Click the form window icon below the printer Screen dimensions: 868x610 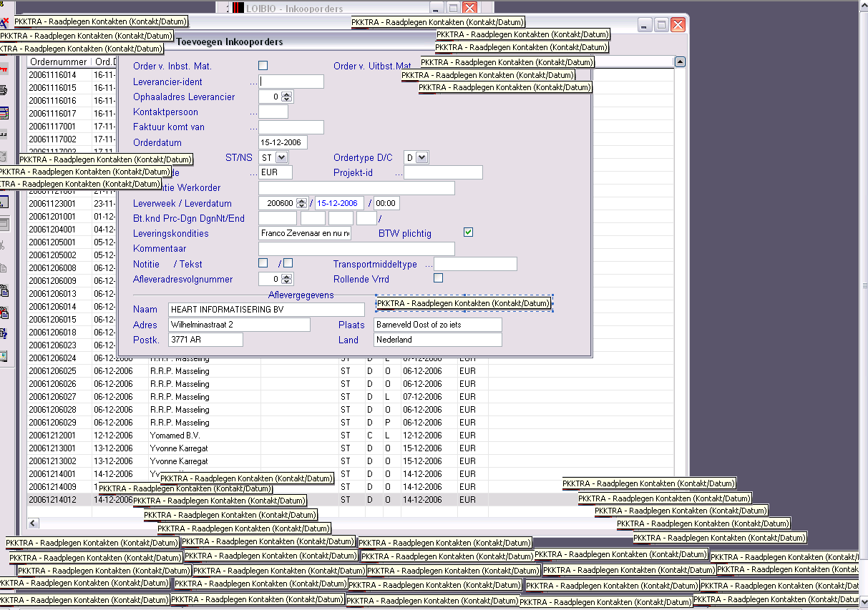[4, 113]
